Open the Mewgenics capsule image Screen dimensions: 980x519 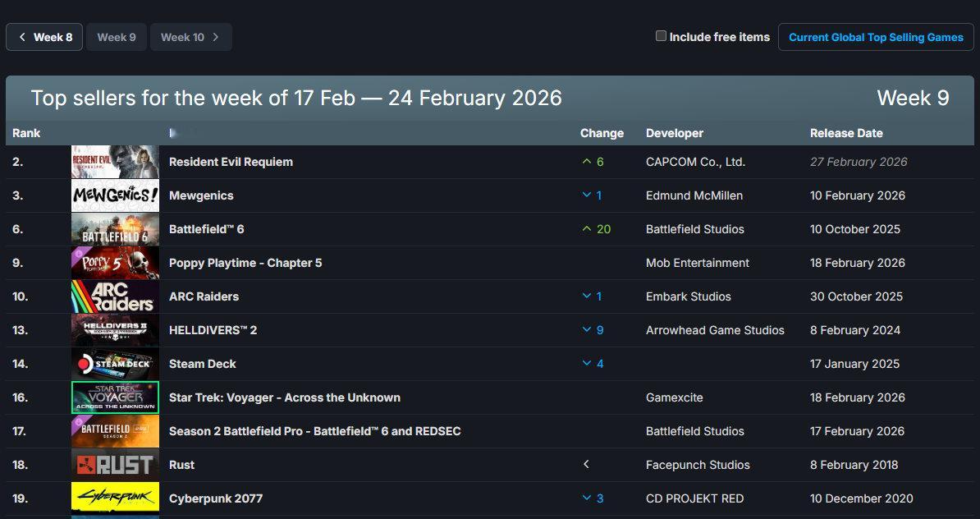click(x=115, y=195)
